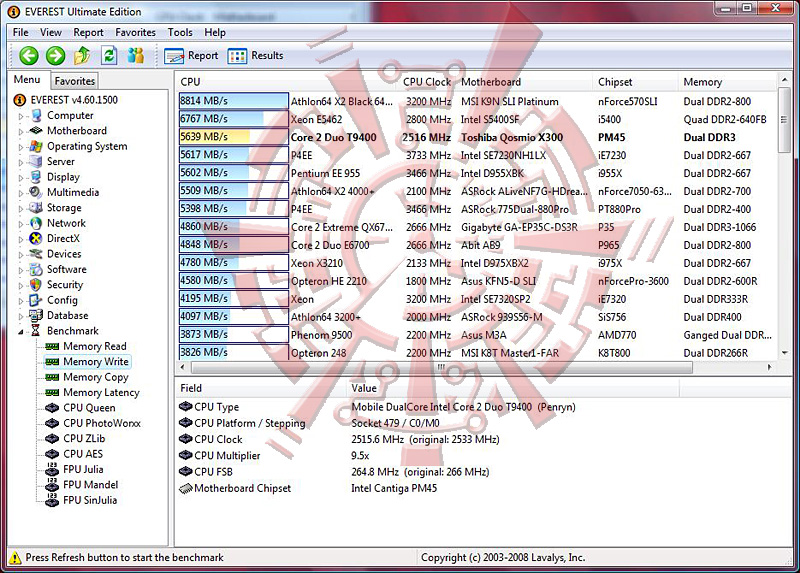The image size is (800, 573).
Task: Select the Multimedia tree icon
Action: coord(36,192)
